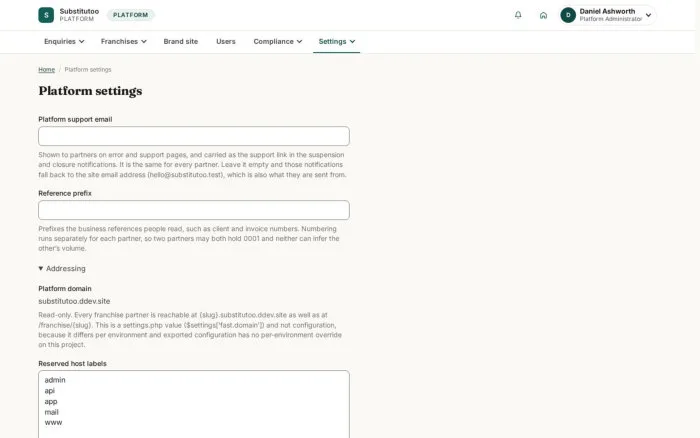Click the 'Platform settings' breadcrumb text
The image size is (700, 438).
(x=88, y=70)
